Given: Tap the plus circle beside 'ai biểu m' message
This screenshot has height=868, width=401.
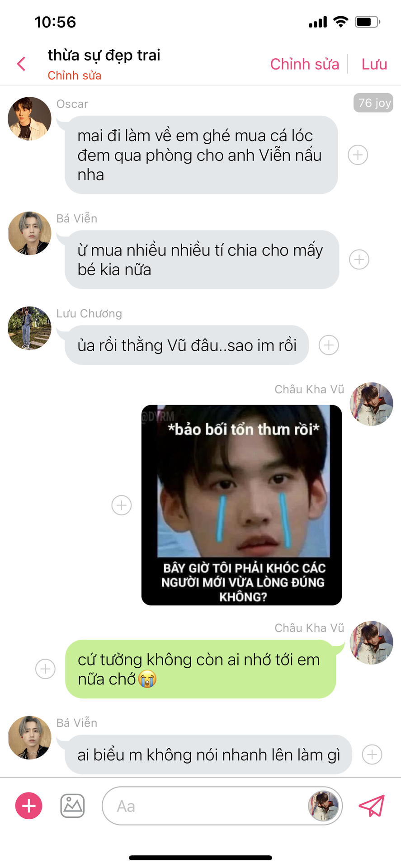Looking at the screenshot, I should 372,755.
